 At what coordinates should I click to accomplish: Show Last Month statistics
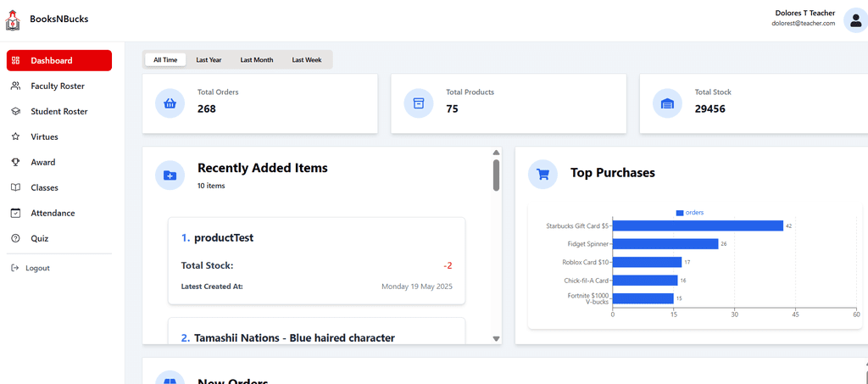click(x=257, y=60)
